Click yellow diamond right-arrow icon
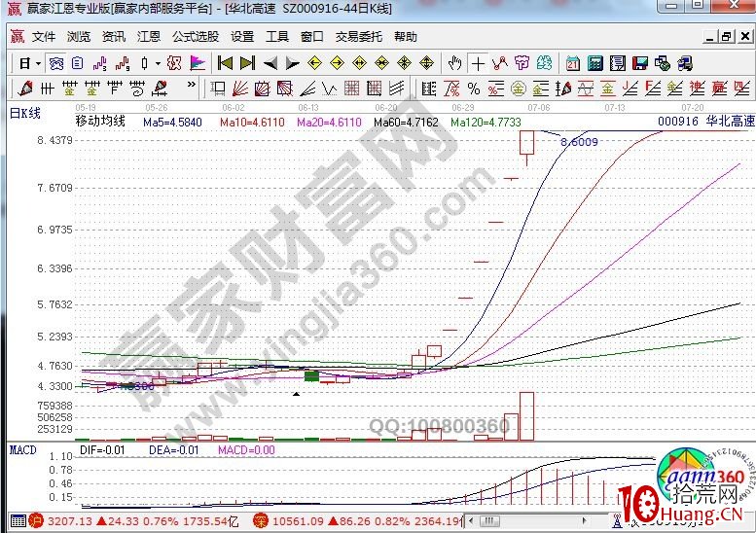The height and width of the screenshot is (533, 756). 337,63
